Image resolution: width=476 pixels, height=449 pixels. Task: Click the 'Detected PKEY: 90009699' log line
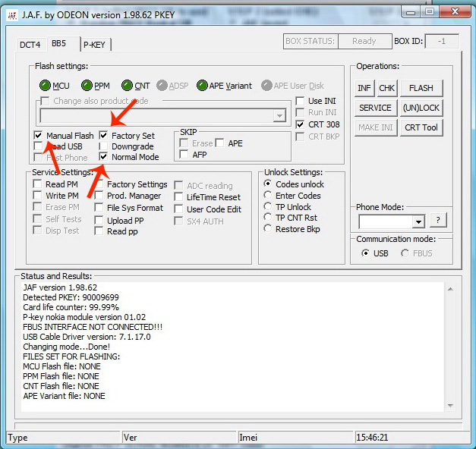[71, 297]
